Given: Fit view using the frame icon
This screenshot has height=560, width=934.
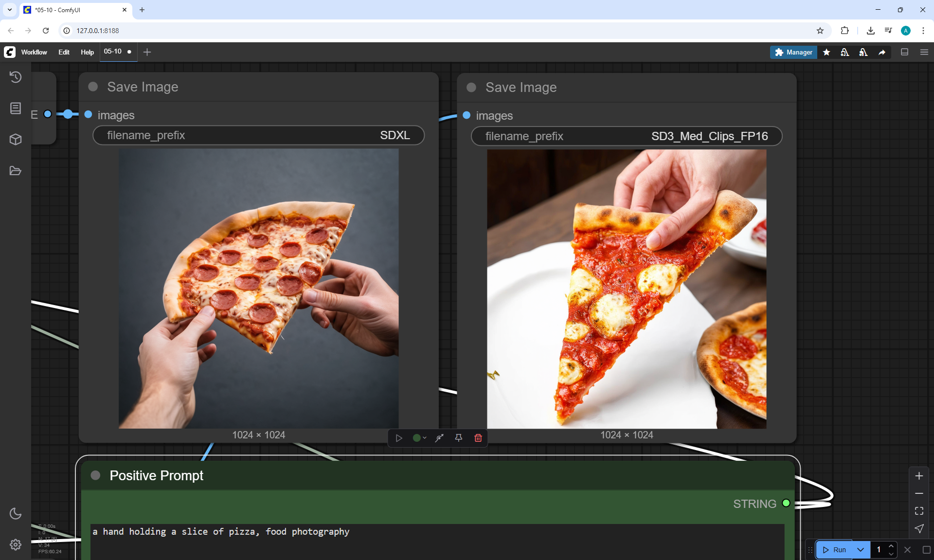Looking at the screenshot, I should pos(919,511).
